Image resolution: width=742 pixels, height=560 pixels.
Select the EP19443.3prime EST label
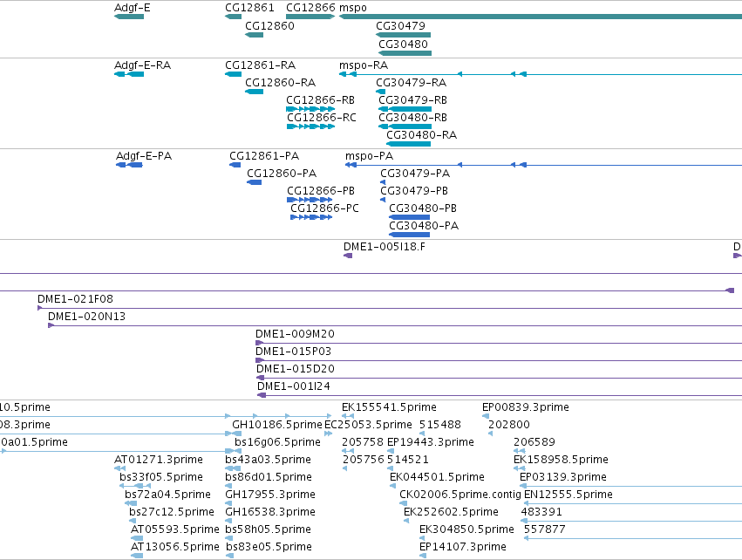click(431, 442)
